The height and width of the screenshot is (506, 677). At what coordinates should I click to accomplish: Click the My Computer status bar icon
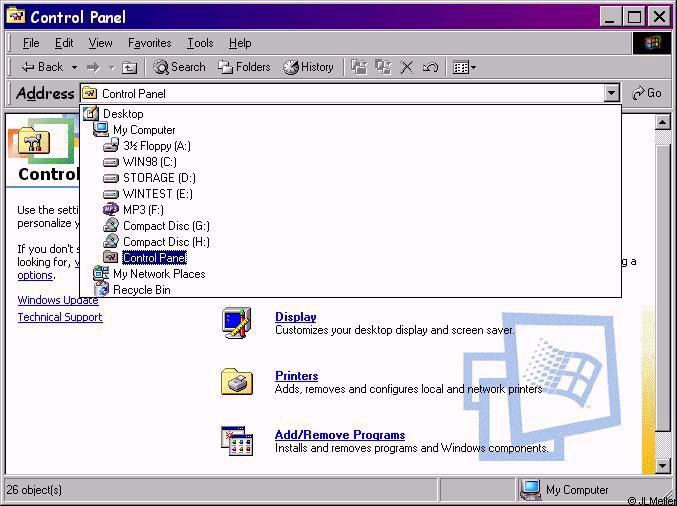point(531,490)
